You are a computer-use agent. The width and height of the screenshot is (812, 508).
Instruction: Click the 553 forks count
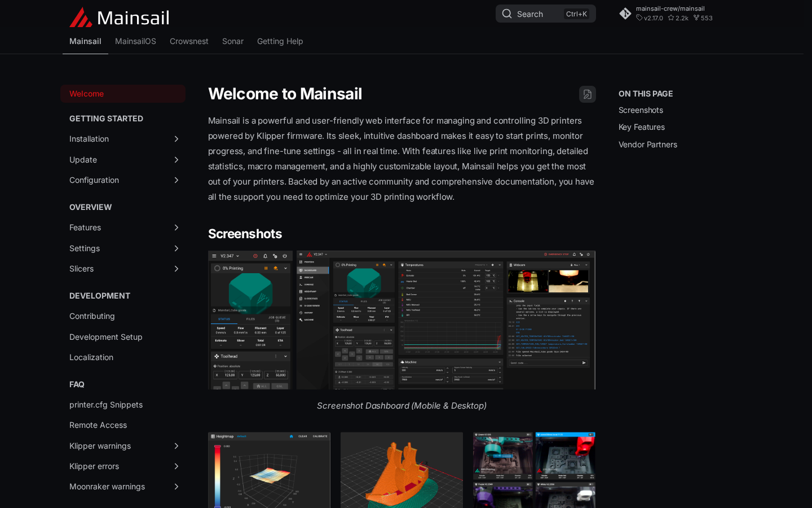(703, 18)
